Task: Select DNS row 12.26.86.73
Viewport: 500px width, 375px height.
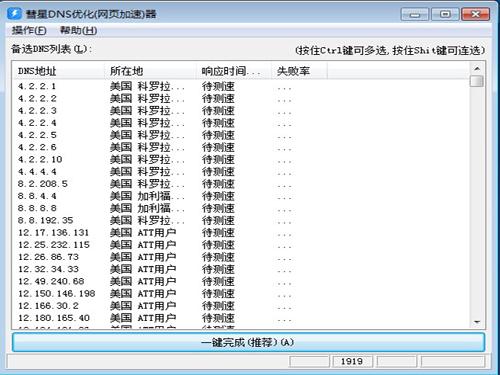Action: coord(241,257)
